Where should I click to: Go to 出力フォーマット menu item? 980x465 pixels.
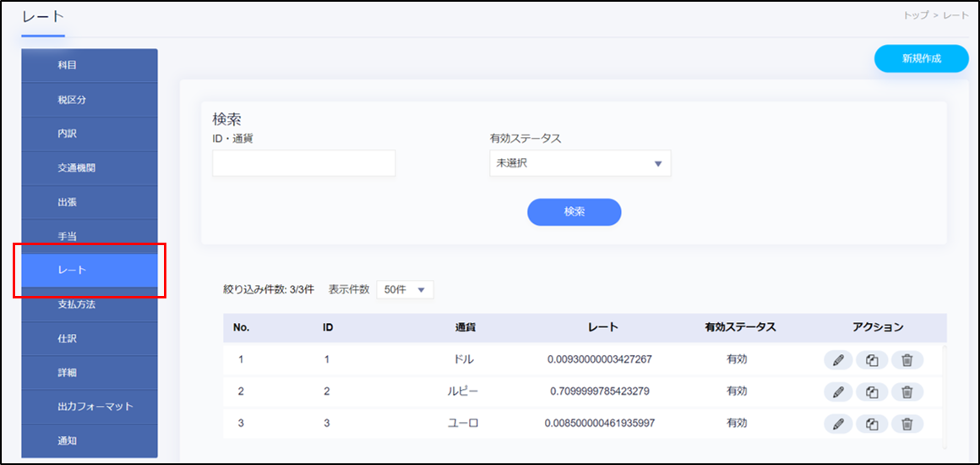(90, 407)
